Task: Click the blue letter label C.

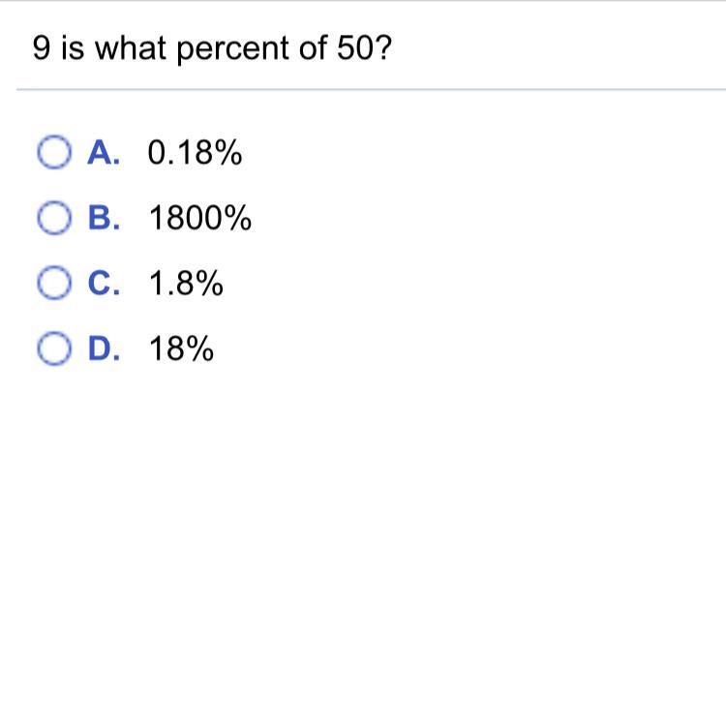Action: coord(103,285)
